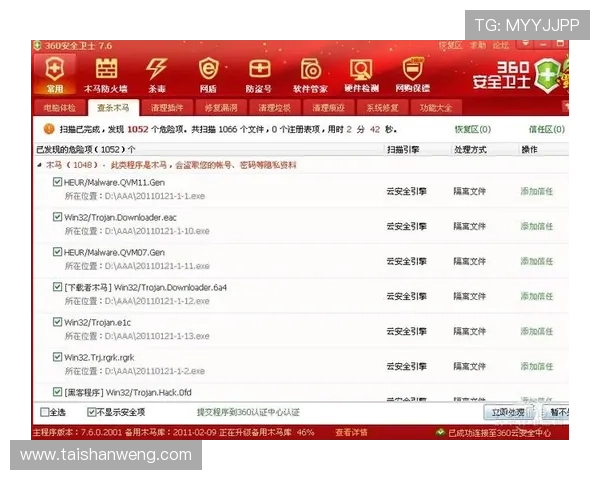The height and width of the screenshot is (480, 600).
Task: Click 添加信任 for 20110121-1-2.exe
Action: pyautogui.click(x=537, y=366)
